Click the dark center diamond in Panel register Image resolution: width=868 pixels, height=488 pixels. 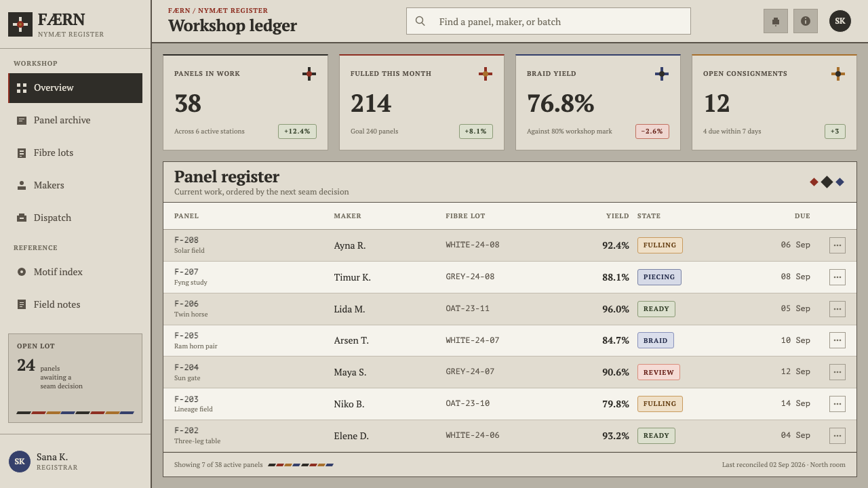click(827, 182)
